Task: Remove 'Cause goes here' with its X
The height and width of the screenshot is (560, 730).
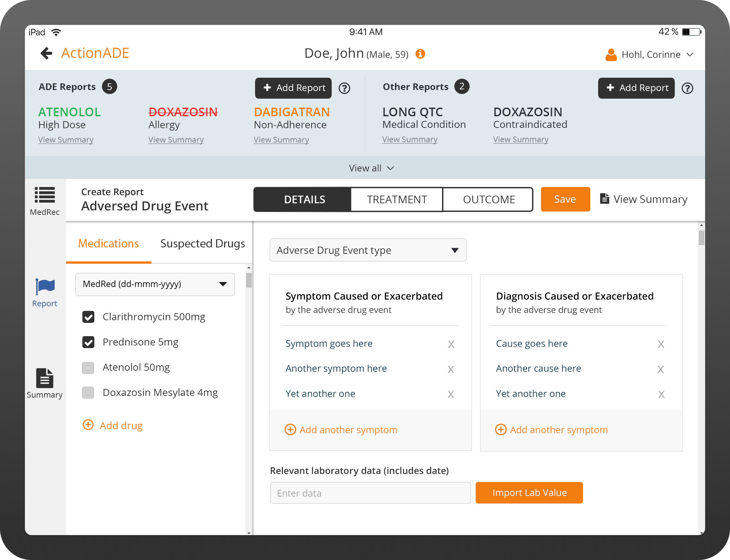Action: pyautogui.click(x=661, y=344)
